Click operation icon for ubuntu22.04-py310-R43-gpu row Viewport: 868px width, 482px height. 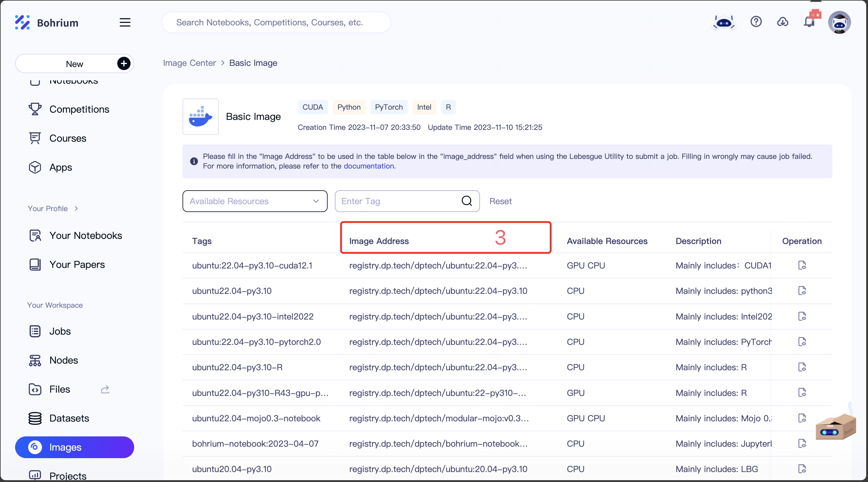pyautogui.click(x=802, y=393)
